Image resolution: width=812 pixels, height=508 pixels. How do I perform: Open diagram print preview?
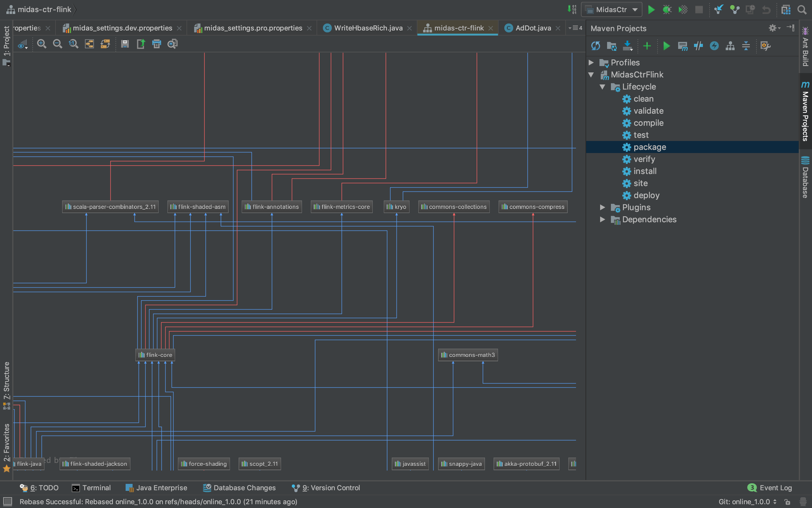pyautogui.click(x=173, y=44)
